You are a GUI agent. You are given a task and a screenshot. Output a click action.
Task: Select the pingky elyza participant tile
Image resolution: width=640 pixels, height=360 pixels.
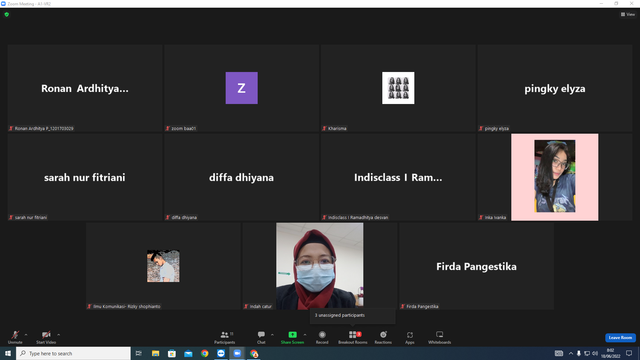click(555, 88)
